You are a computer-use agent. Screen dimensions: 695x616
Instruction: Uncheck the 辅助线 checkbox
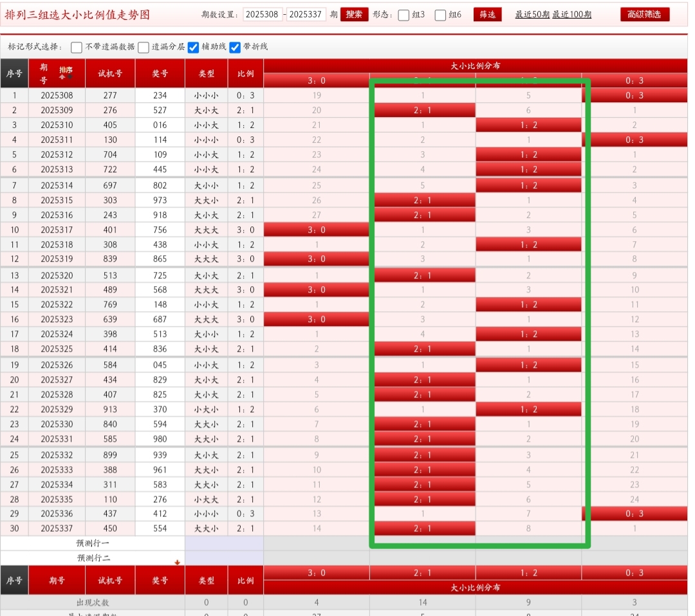click(x=193, y=47)
